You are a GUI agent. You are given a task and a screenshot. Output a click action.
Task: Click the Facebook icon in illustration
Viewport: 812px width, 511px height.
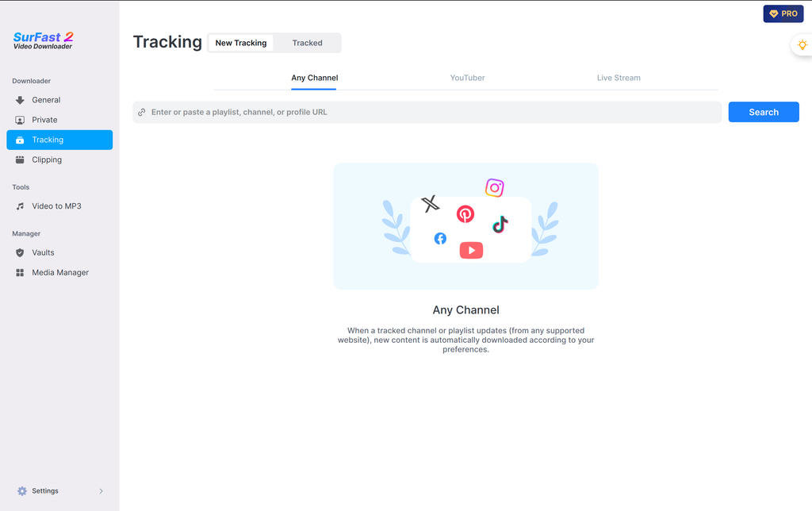[440, 238]
